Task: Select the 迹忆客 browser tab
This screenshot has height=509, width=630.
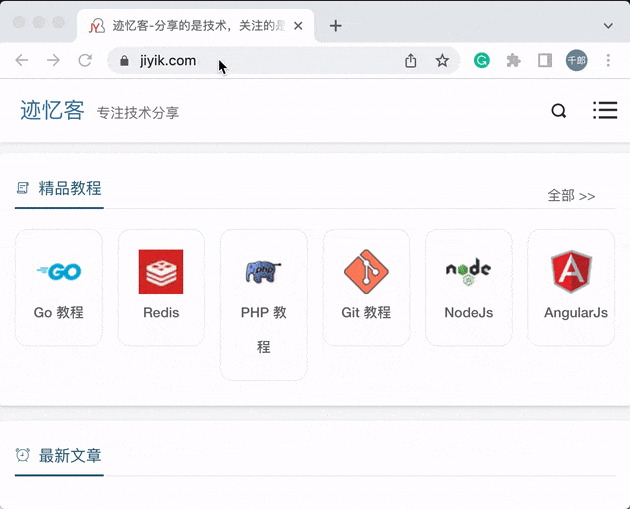Action: 195,26
